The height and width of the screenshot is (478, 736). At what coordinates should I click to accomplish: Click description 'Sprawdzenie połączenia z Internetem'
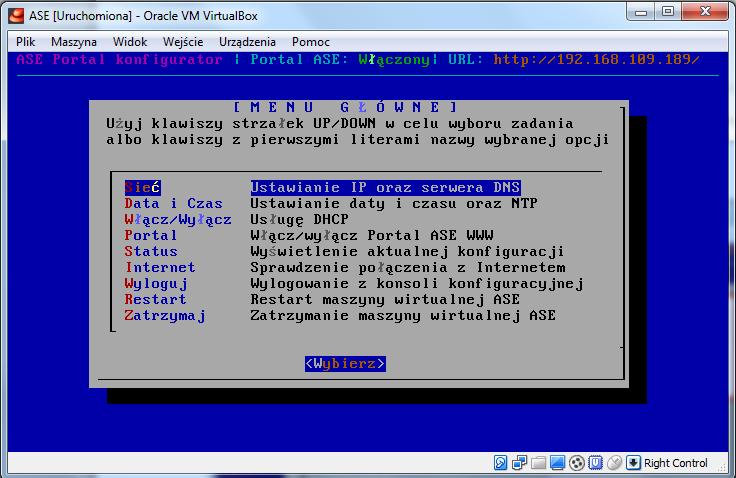tap(408, 267)
